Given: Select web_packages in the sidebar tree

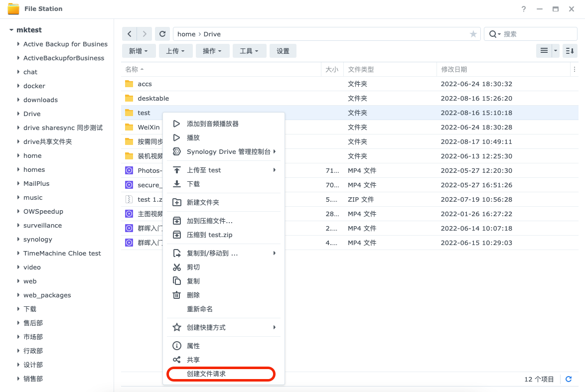Looking at the screenshot, I should tap(47, 295).
